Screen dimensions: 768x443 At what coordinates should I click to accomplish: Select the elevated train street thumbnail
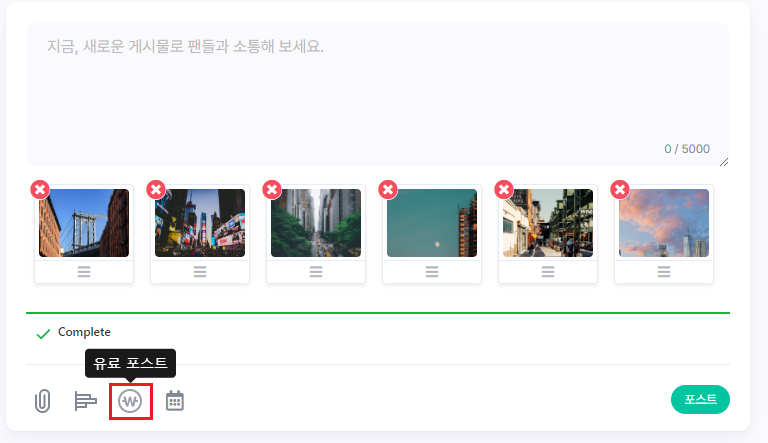[x=548, y=223]
